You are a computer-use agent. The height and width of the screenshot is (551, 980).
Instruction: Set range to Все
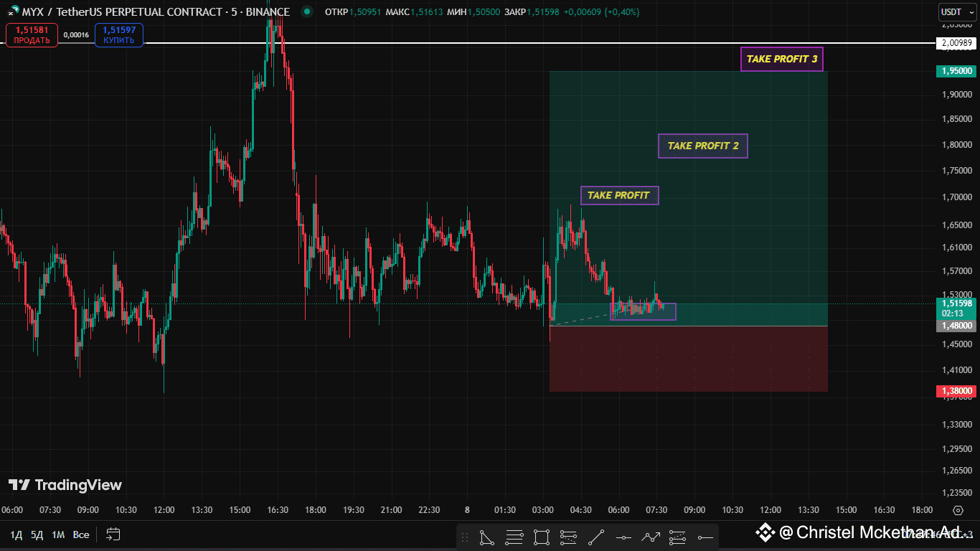(x=81, y=535)
